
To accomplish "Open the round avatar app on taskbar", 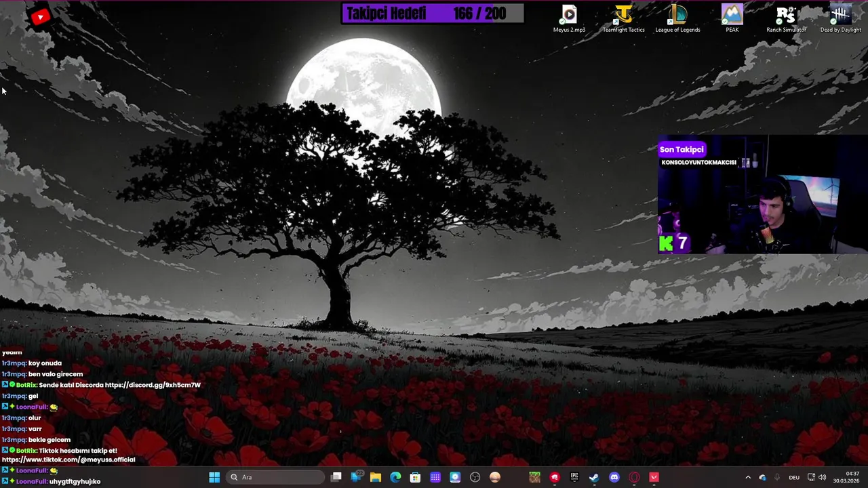I will [495, 477].
